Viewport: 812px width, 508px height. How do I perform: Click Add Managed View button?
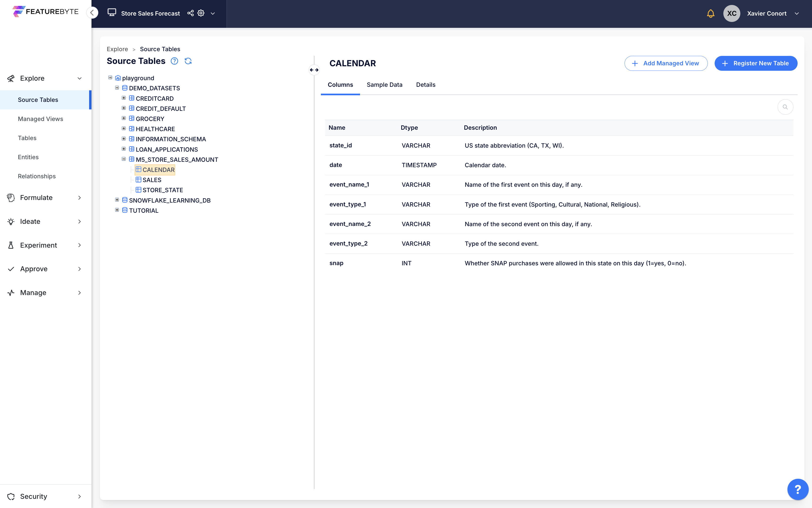(x=666, y=63)
